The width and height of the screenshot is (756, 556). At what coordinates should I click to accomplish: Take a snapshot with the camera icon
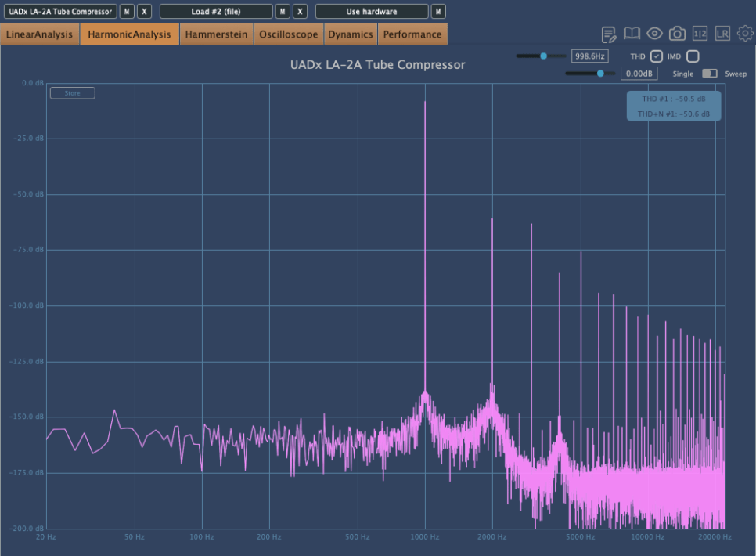(x=677, y=34)
